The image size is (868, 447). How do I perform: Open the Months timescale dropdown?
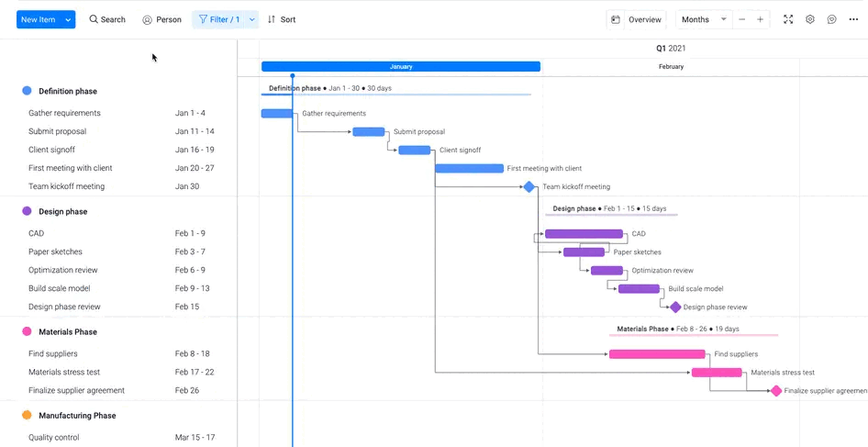(704, 19)
